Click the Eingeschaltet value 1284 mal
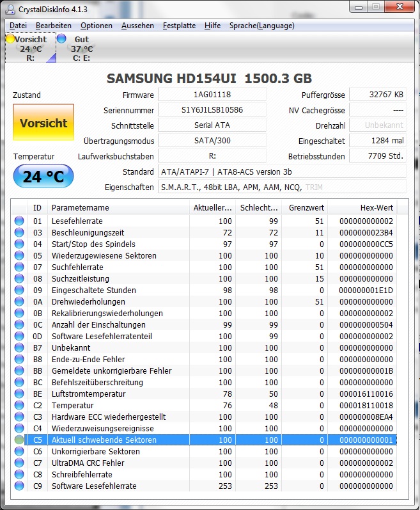The height and width of the screenshot is (510, 420). (377, 141)
